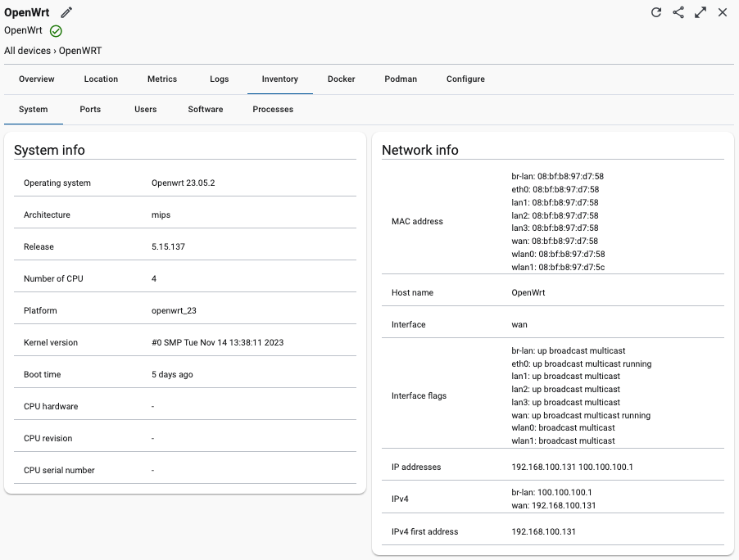Viewport: 739px width, 560px height.
Task: Switch to the Overview tab
Action: coord(37,79)
